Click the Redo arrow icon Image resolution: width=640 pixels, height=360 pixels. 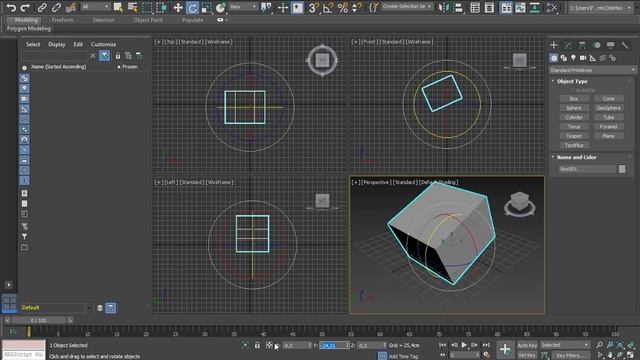pos(25,7)
